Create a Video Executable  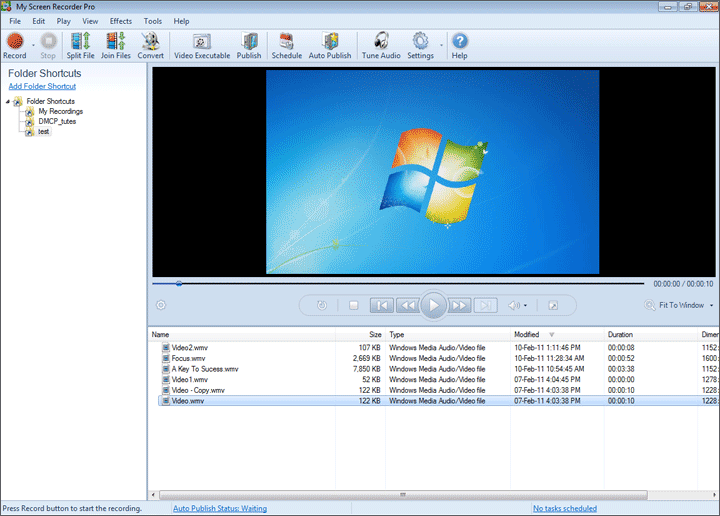tap(201, 45)
